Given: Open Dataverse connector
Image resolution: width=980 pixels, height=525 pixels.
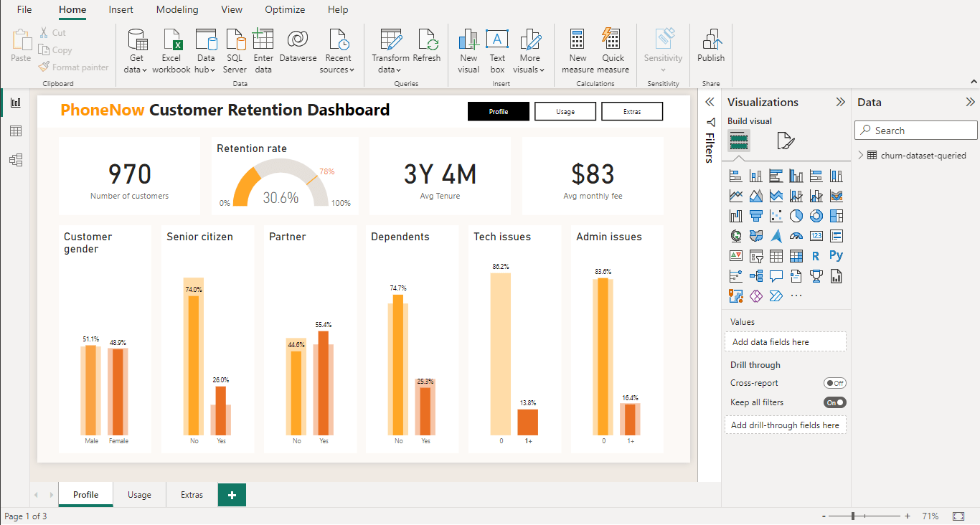Looking at the screenshot, I should point(298,46).
